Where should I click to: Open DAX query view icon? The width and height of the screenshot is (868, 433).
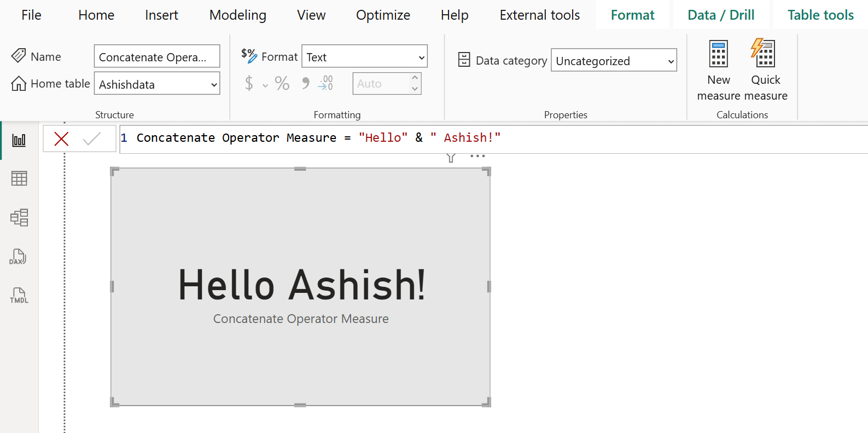click(18, 257)
